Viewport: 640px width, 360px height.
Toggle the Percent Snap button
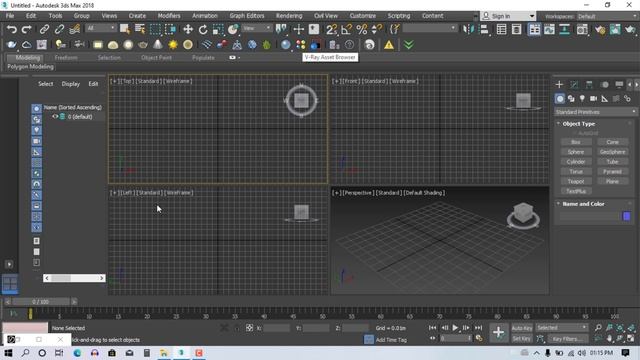pos(362,29)
